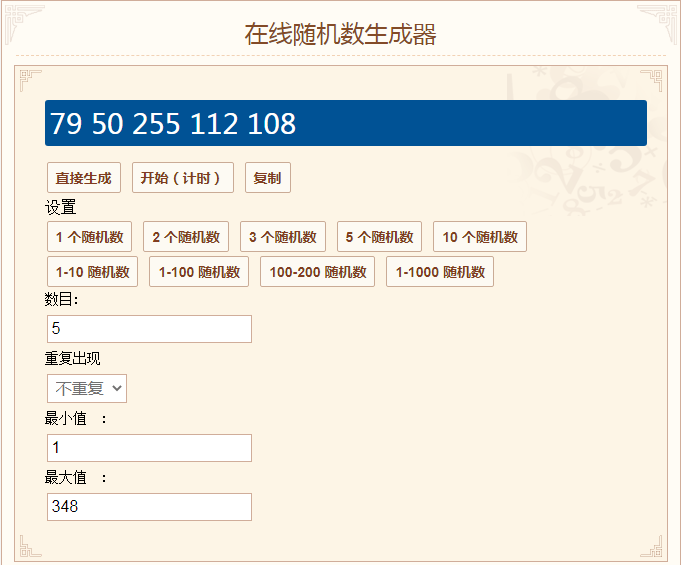Click the 设置 section label
This screenshot has height=565, width=681.
point(60,208)
